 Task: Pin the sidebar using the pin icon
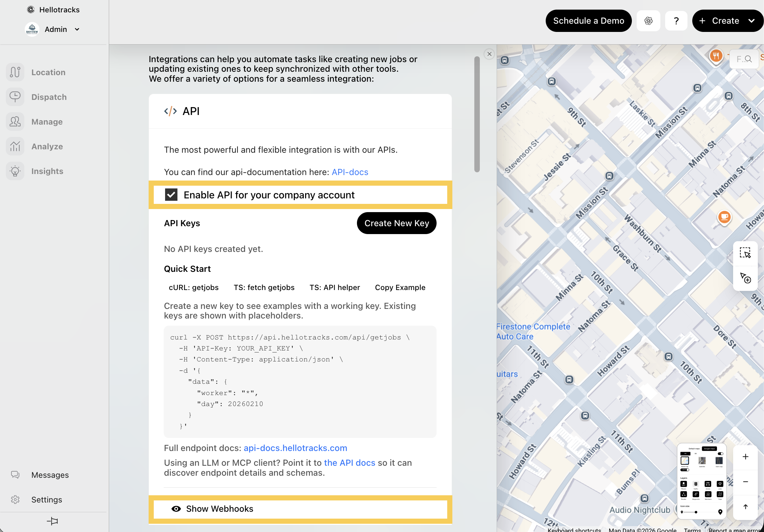tap(52, 521)
